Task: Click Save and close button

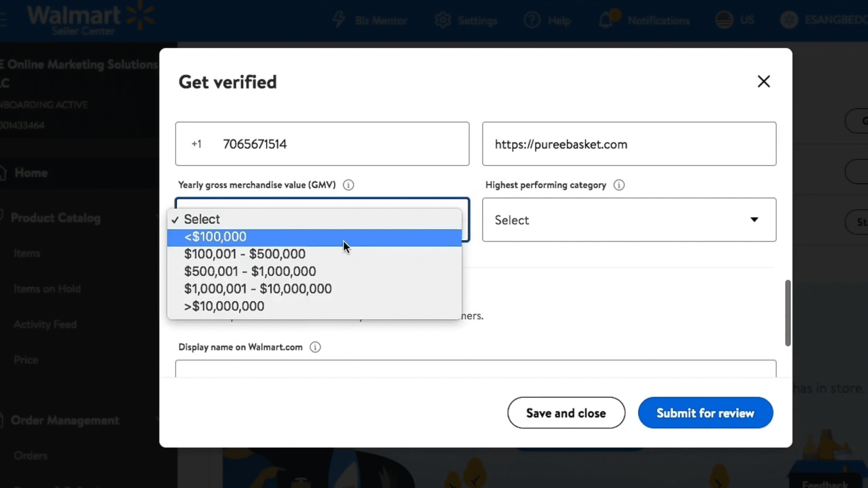Action: pyautogui.click(x=566, y=413)
